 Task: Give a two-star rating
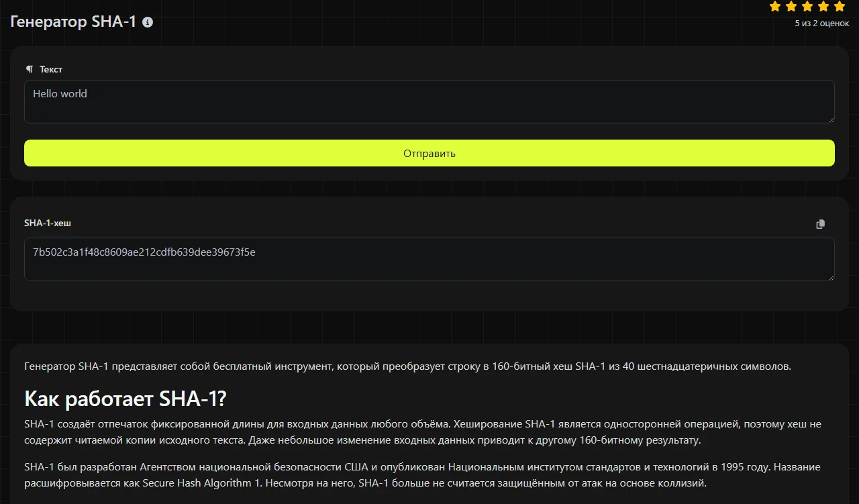(791, 7)
